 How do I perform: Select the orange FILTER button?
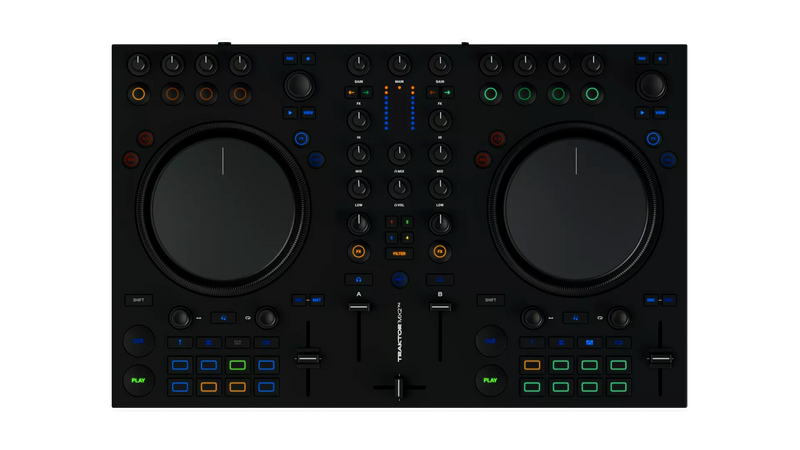(x=399, y=254)
